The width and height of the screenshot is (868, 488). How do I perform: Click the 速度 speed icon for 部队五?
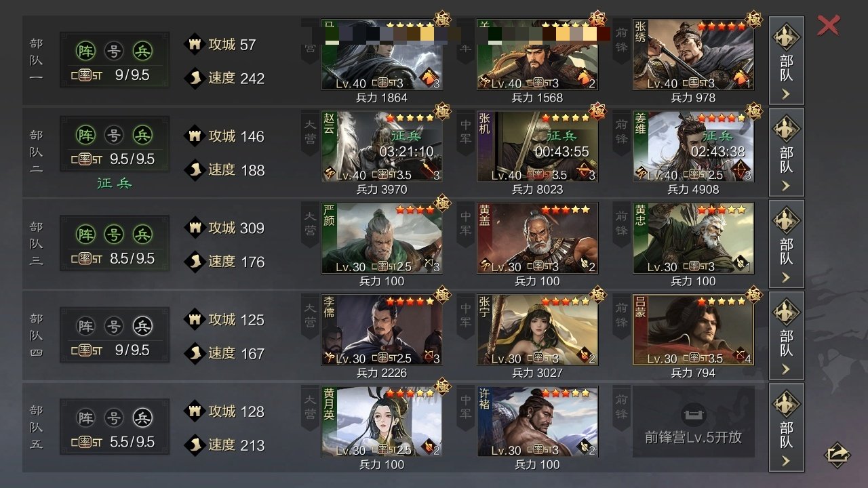[195, 445]
